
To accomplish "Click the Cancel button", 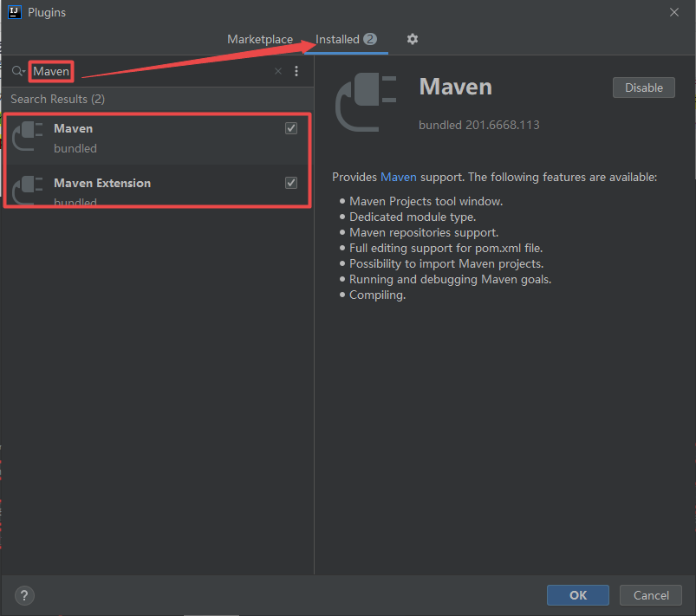I will pyautogui.click(x=651, y=595).
